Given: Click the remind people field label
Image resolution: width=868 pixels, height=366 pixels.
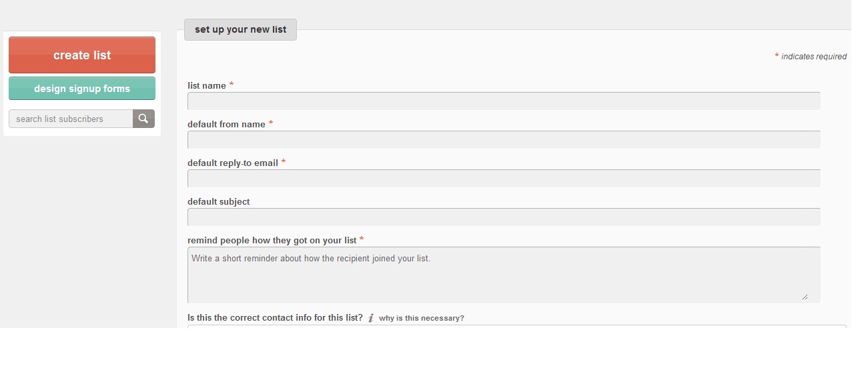Looking at the screenshot, I should pyautogui.click(x=272, y=240).
